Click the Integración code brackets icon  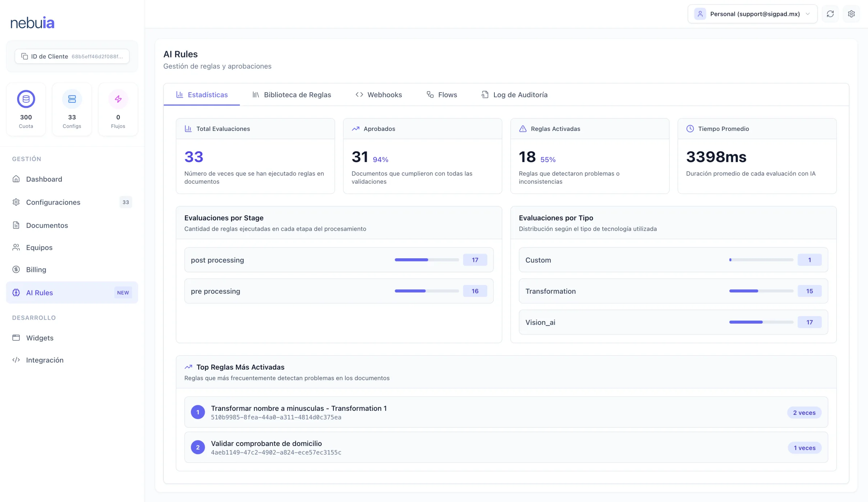point(16,360)
